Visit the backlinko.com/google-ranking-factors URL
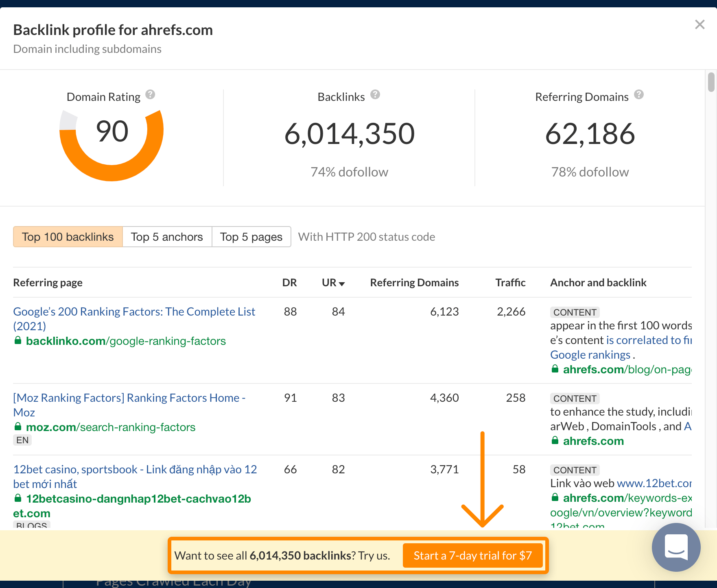The image size is (717, 588). 126,341
